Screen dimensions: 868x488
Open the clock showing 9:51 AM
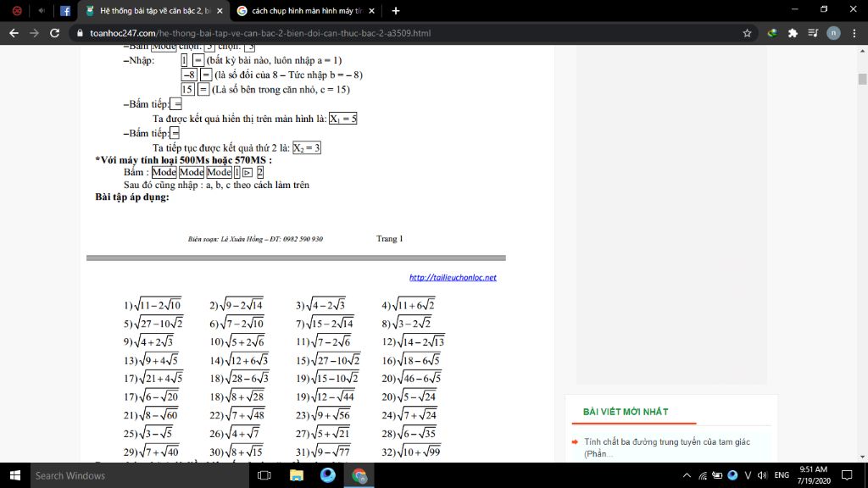[x=814, y=475]
